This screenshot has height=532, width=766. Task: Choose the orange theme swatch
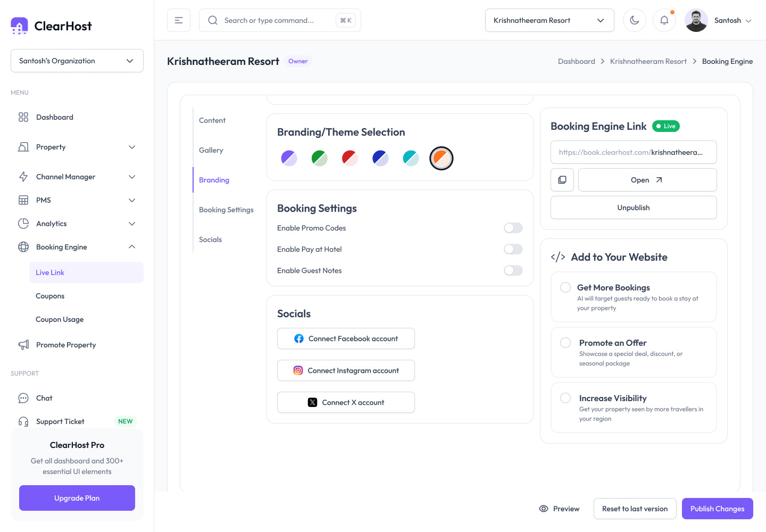tap(442, 158)
